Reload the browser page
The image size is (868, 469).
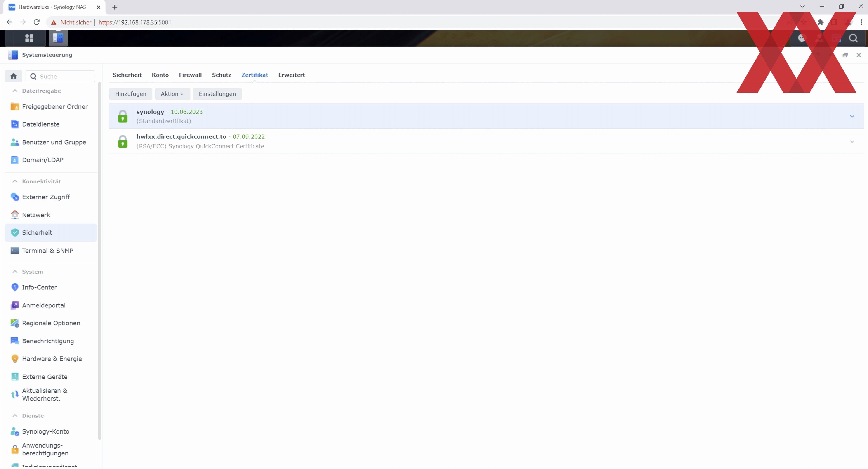coord(37,22)
